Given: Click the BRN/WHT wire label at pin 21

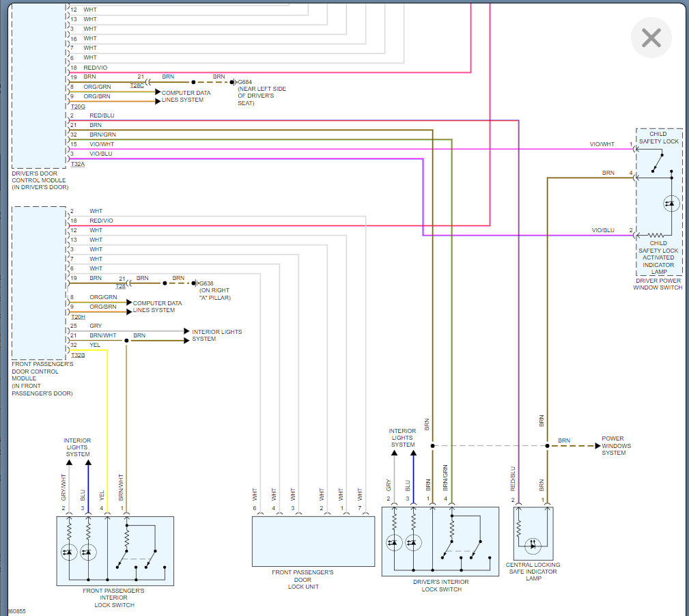Looking at the screenshot, I should click(x=103, y=335).
